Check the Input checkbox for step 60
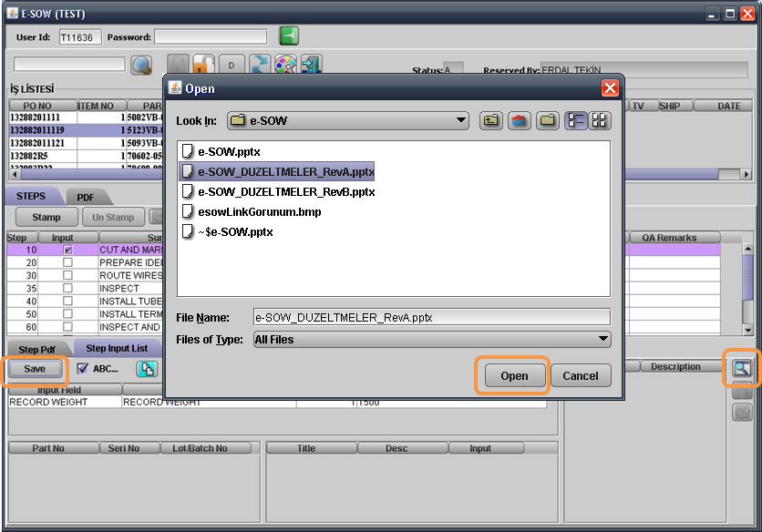This screenshot has height=532, width=762. point(67,327)
